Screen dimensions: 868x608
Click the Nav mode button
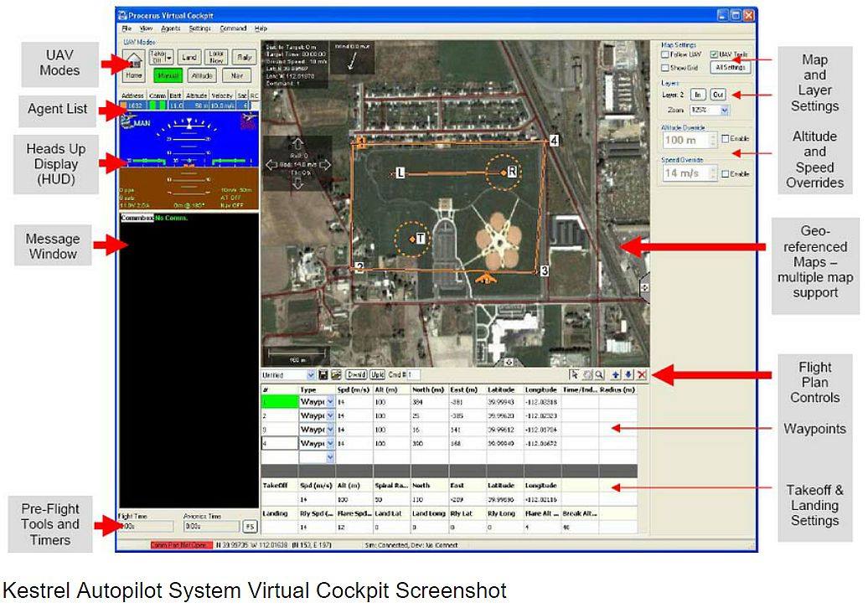(237, 76)
